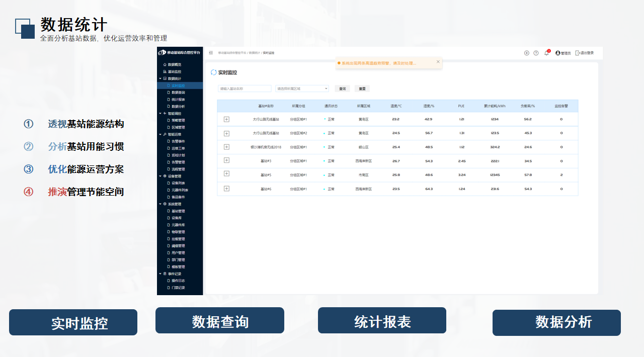644x357 pixels.
Task: Collapse sidebar with the menu fold icon
Action: pos(211,53)
